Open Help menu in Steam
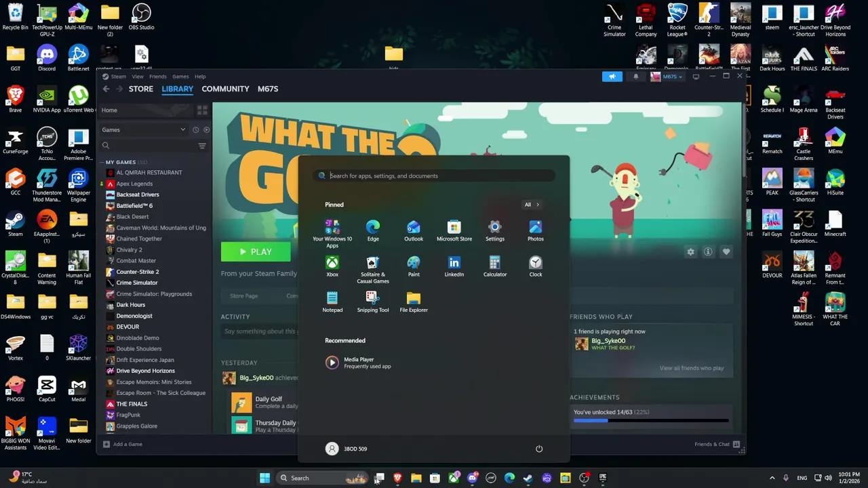Viewport: 868px width, 488px height. (x=200, y=77)
